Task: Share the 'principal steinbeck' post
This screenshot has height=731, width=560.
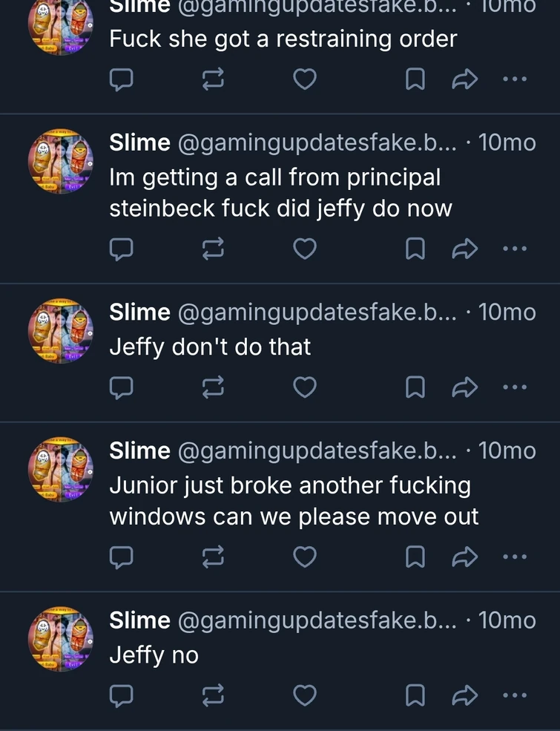Action: [465, 249]
